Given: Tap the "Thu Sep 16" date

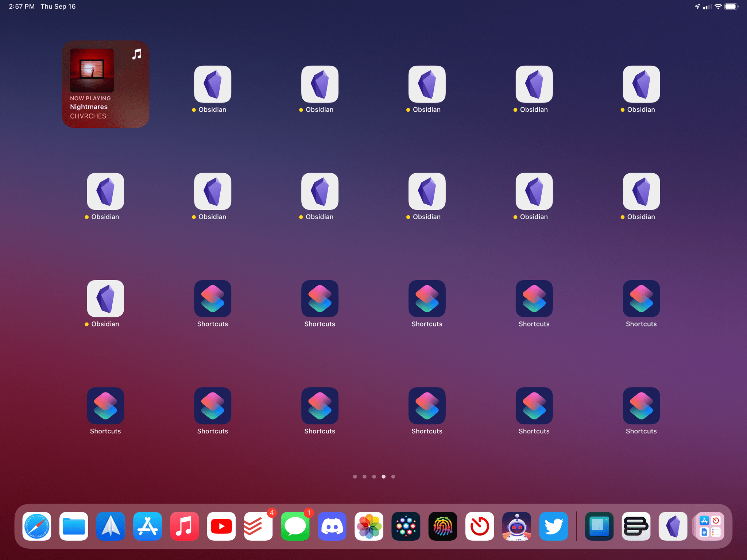Looking at the screenshot, I should 58,7.
